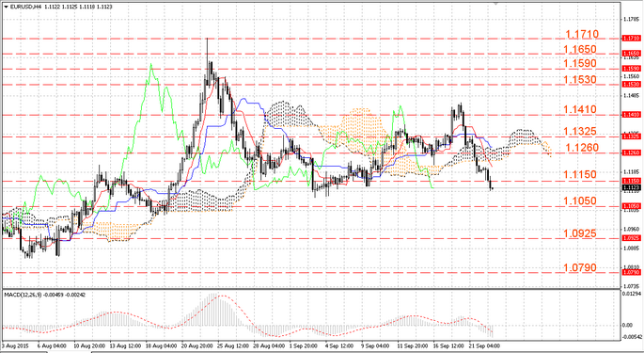Image resolution: width=644 pixels, height=353 pixels.
Task: Click the 9 Sep 04:00 time label
Action: pos(375,346)
